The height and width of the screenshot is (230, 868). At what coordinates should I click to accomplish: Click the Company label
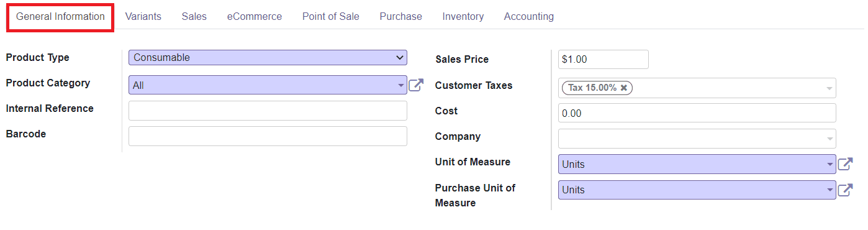click(x=458, y=137)
